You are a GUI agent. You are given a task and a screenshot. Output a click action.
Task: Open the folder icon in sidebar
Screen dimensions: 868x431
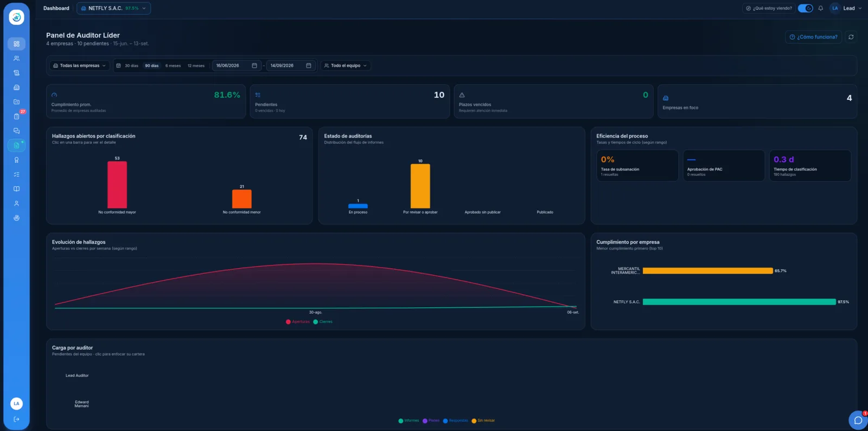click(x=16, y=102)
